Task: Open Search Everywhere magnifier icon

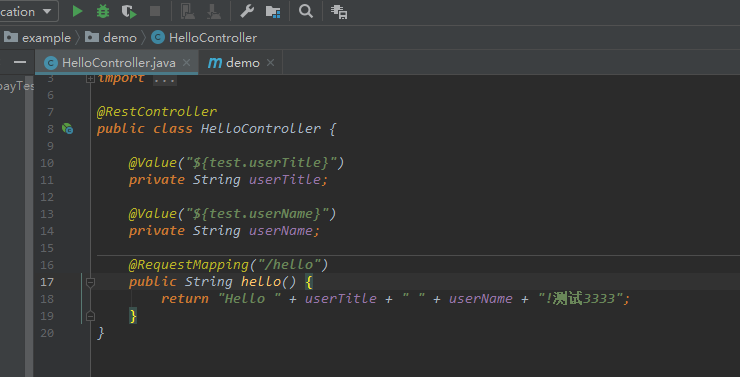Action: (306, 11)
